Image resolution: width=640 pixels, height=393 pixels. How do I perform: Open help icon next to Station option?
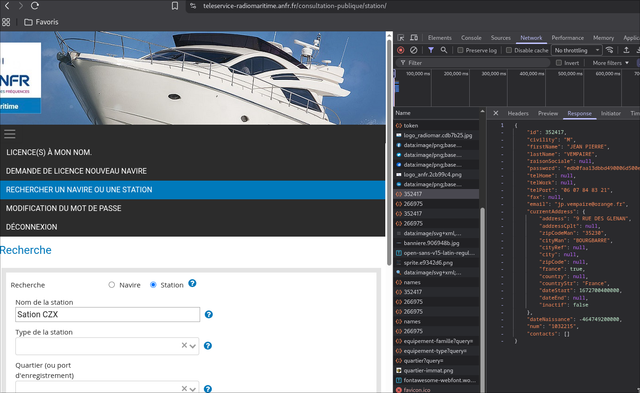tap(192, 283)
